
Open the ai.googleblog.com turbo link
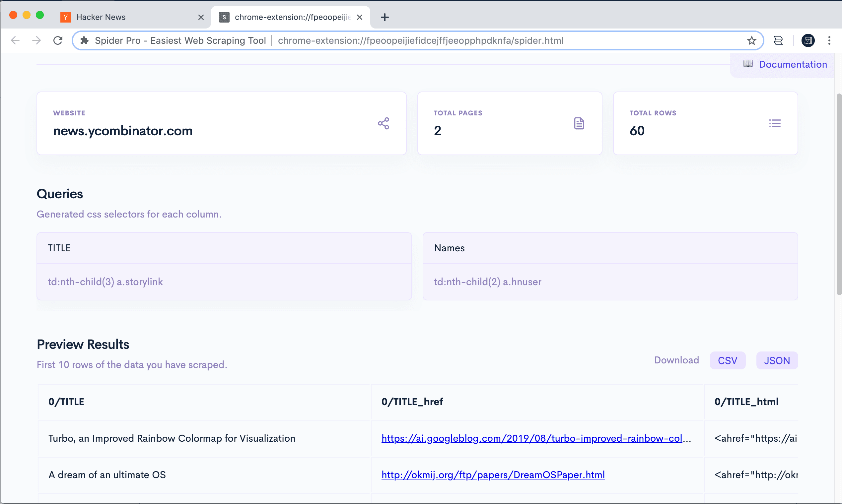click(x=532, y=438)
